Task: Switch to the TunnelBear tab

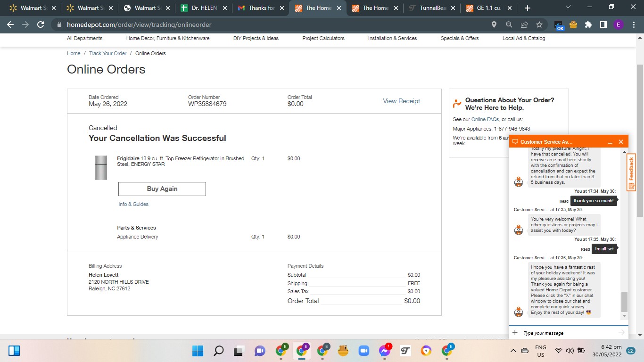Action: pos(433,8)
